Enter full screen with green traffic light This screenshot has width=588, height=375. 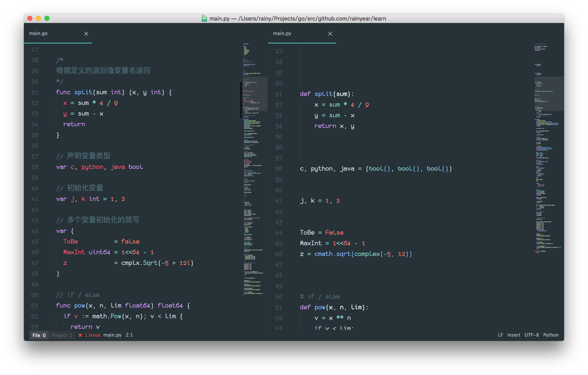click(x=47, y=18)
